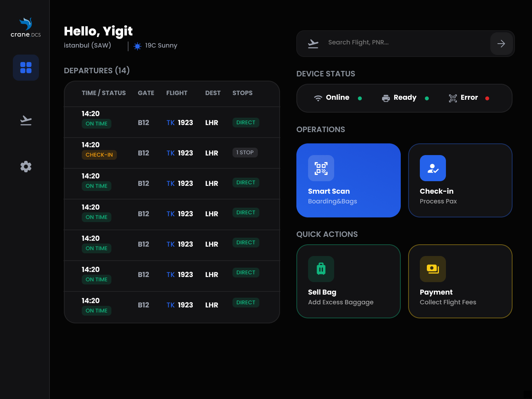Viewport: 532px width, 399px height.
Task: Click the Payment cash icon
Action: [x=433, y=269]
